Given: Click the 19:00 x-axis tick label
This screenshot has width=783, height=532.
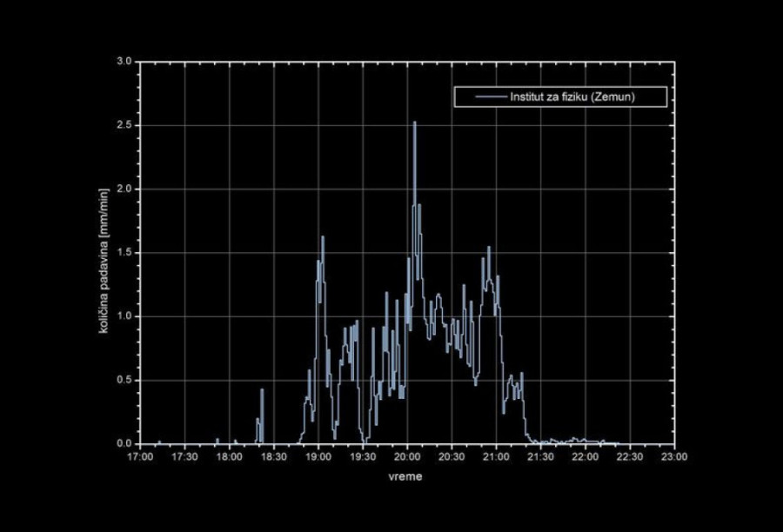Looking at the screenshot, I should point(318,456).
